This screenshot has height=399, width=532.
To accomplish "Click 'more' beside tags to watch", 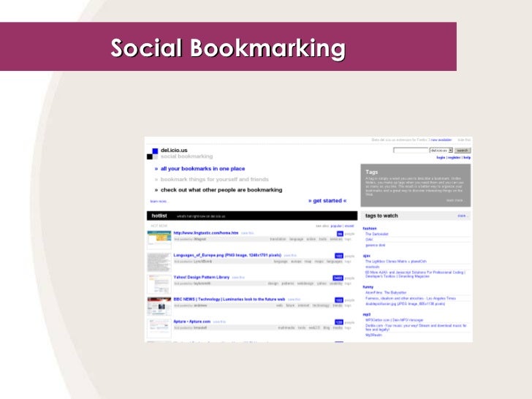I will point(463,216).
